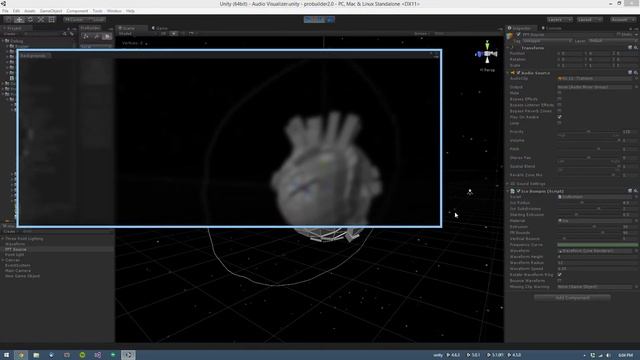This screenshot has width=640, height=360.
Task: Open the Tag dropdown in Inspector
Action: click(x=547, y=41)
